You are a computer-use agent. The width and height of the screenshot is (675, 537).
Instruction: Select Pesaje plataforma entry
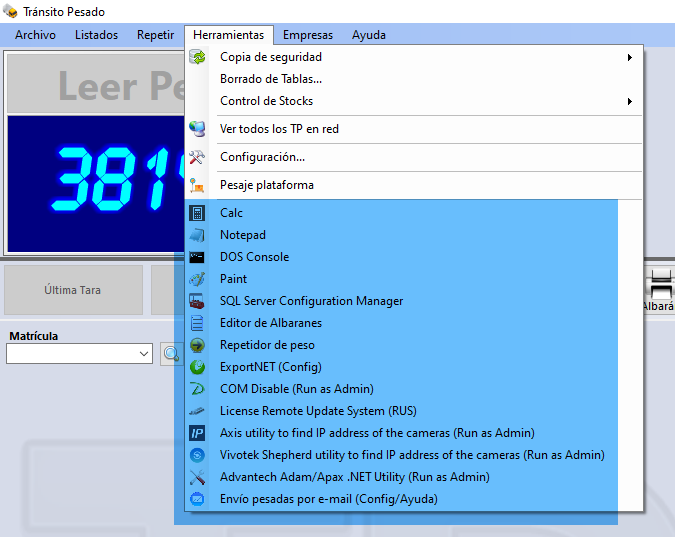[414, 185]
